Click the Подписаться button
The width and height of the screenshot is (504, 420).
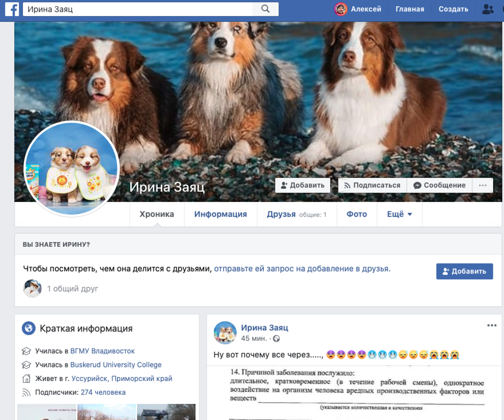click(x=372, y=185)
